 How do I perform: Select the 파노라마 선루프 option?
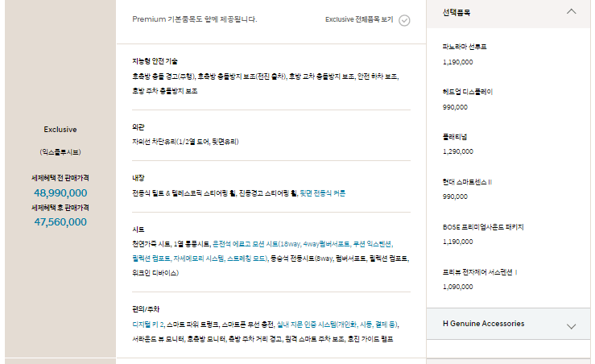[465, 47]
